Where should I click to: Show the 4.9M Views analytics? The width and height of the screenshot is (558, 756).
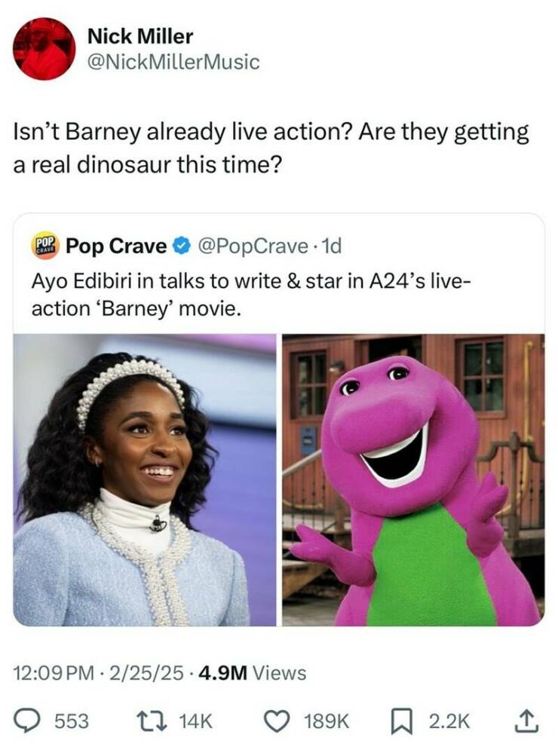coord(253,673)
